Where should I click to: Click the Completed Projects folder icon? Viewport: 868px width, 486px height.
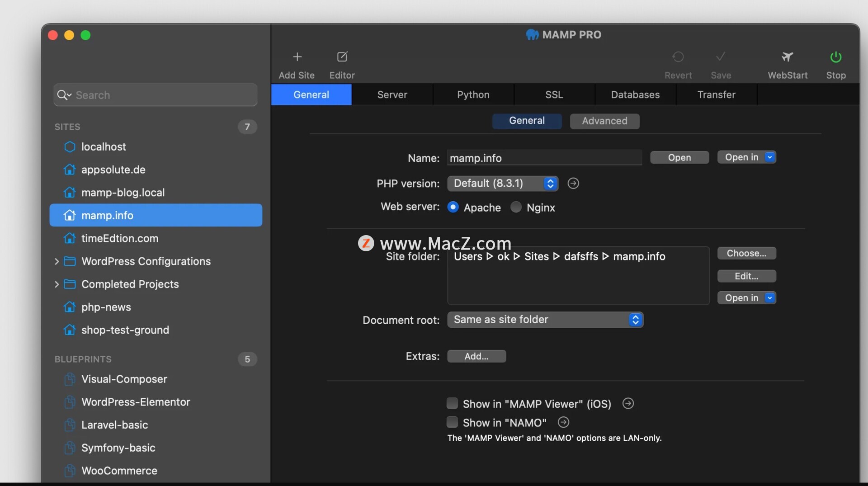[70, 284]
